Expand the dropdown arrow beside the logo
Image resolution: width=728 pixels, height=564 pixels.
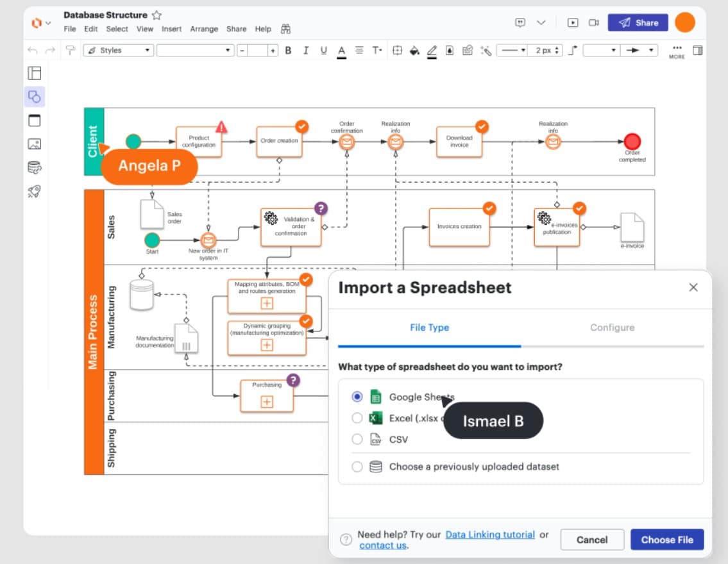tap(48, 22)
